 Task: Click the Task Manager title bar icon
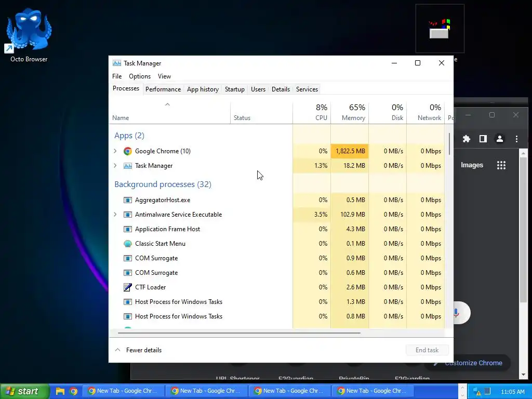point(117,63)
